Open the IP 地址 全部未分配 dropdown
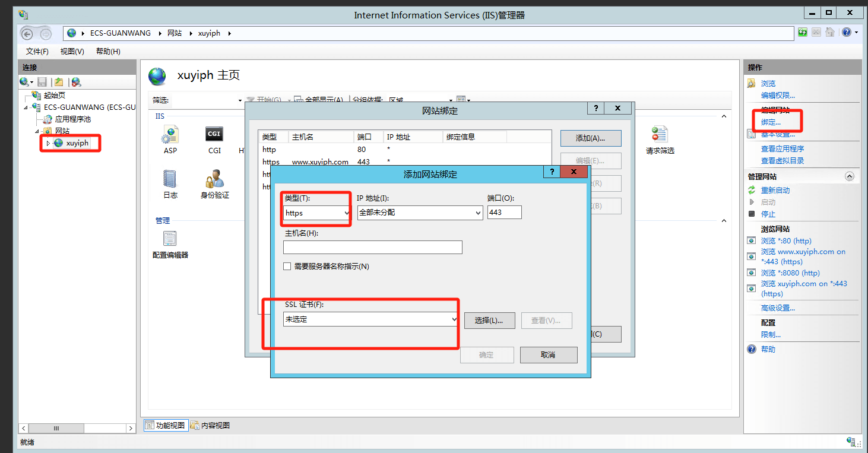Screen dimensions: 868x453 [x=478, y=213]
